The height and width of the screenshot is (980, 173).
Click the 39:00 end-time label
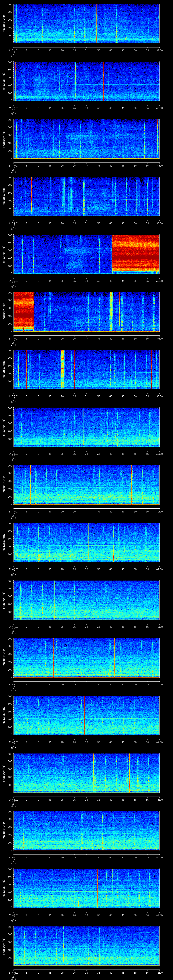159,454
